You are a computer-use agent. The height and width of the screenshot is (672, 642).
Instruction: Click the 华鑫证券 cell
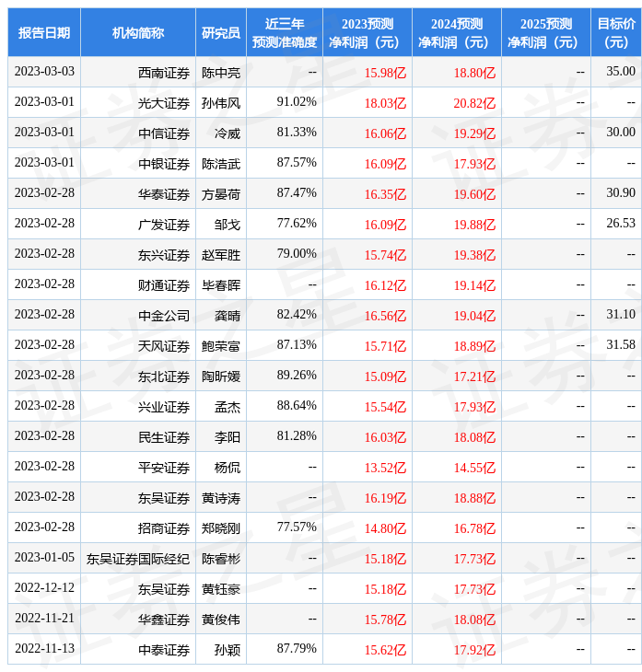(x=163, y=620)
